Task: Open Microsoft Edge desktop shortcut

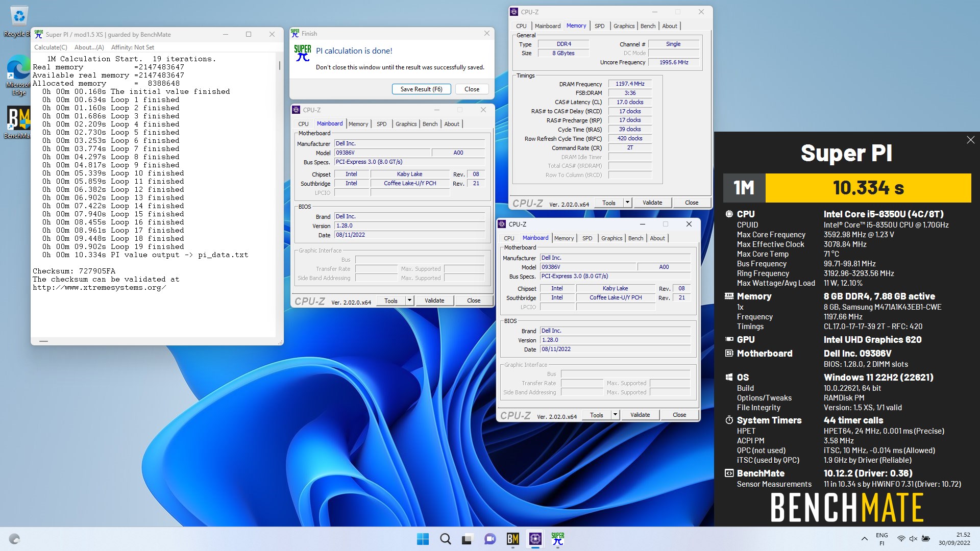Action: 19,75
